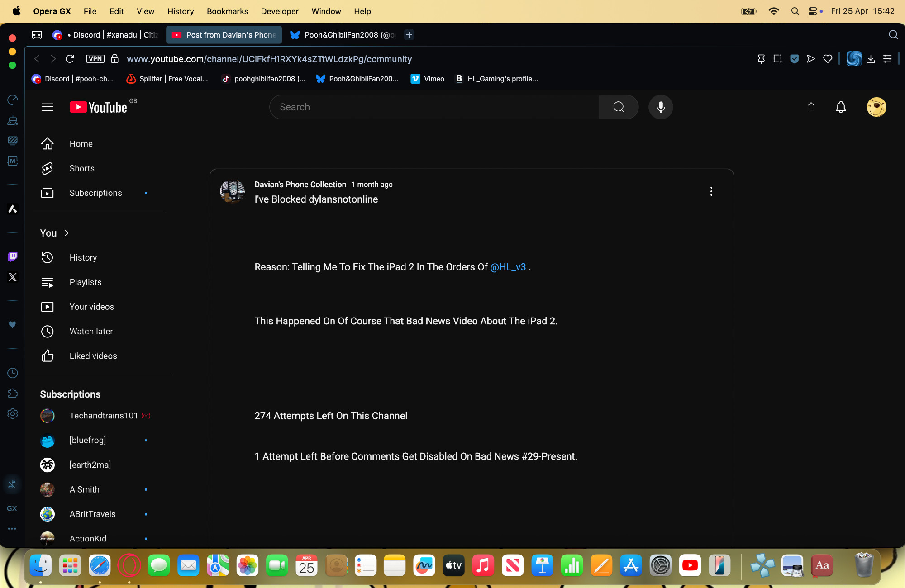Open X in Opera sidebar
The width and height of the screenshot is (905, 588).
point(13,277)
